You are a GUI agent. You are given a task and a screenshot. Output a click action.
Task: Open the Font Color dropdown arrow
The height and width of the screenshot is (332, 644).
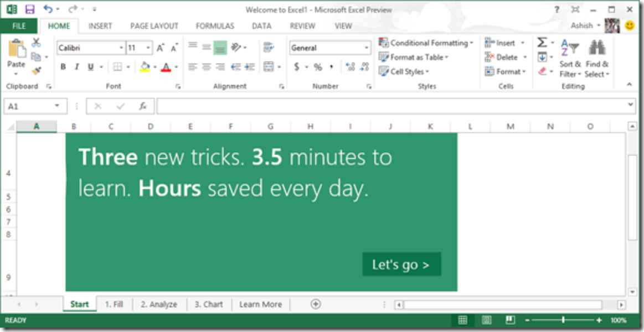[176, 67]
